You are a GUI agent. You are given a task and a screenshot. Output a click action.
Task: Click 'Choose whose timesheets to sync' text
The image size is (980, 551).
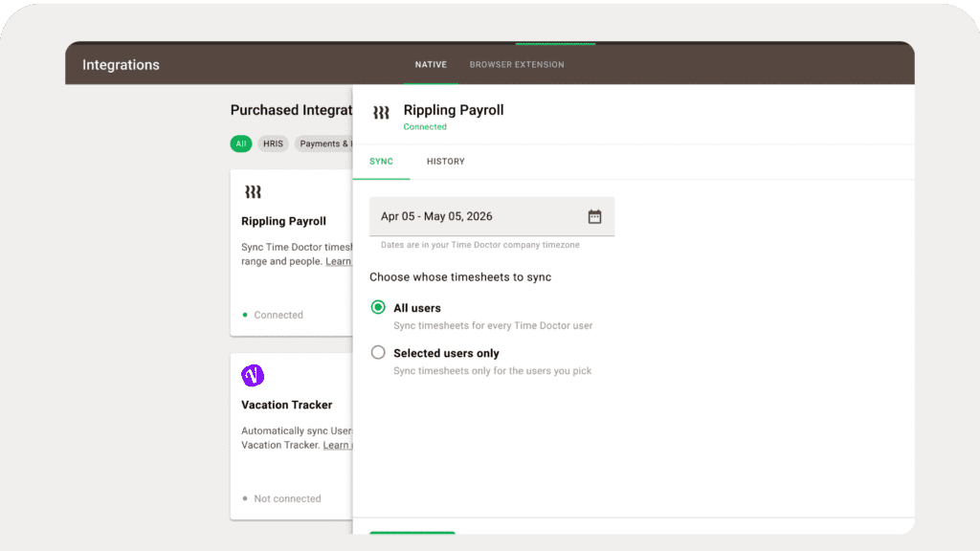click(460, 277)
